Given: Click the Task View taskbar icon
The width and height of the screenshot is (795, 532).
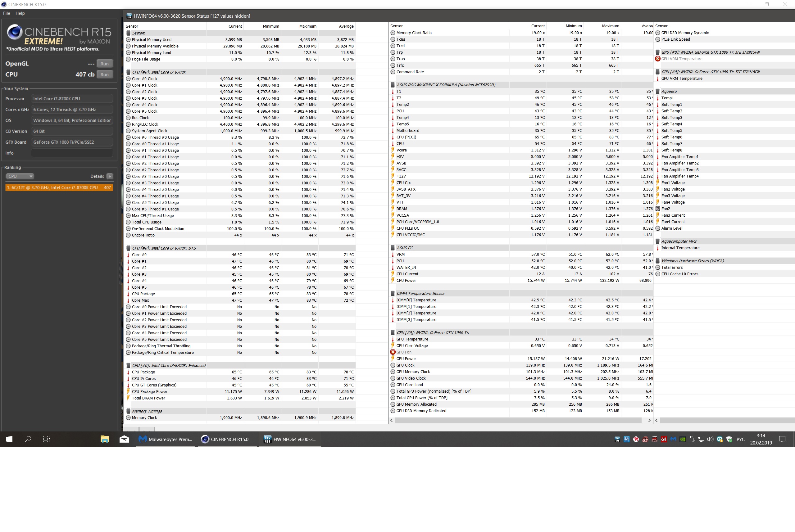Looking at the screenshot, I should (x=47, y=439).
